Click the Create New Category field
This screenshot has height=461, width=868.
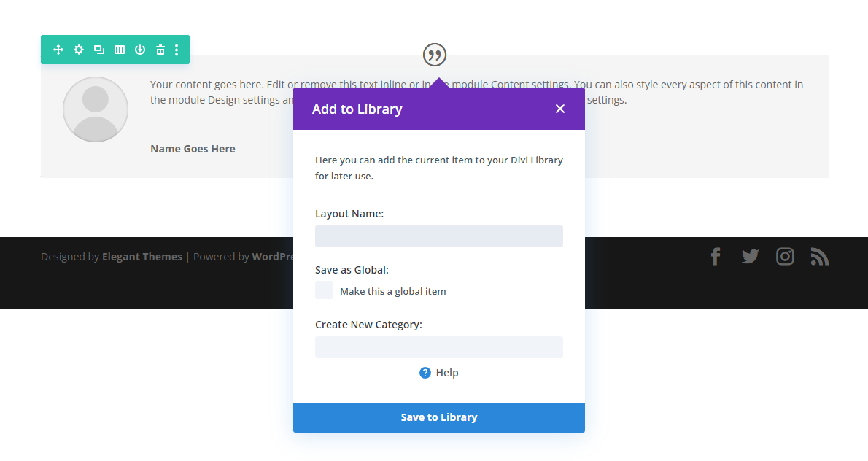click(x=438, y=346)
